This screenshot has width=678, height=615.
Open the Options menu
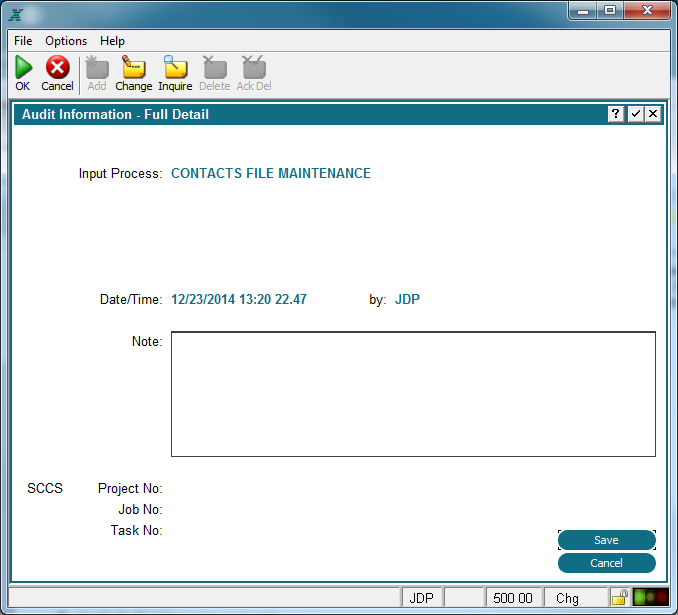point(66,41)
